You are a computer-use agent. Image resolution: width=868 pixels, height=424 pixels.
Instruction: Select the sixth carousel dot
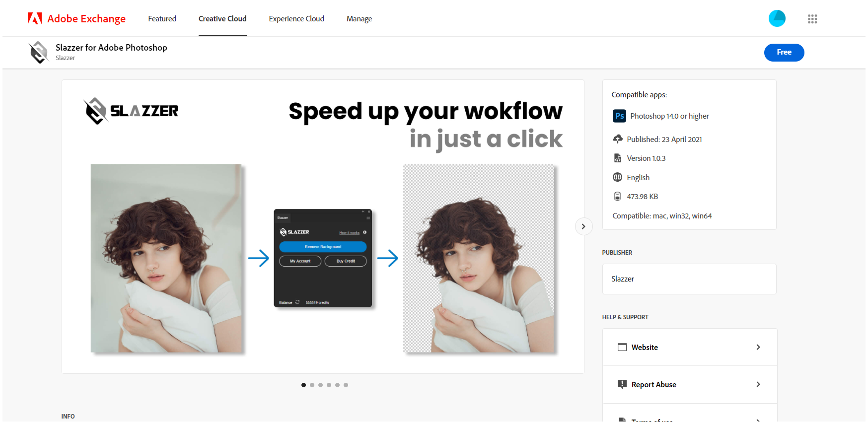tap(346, 385)
